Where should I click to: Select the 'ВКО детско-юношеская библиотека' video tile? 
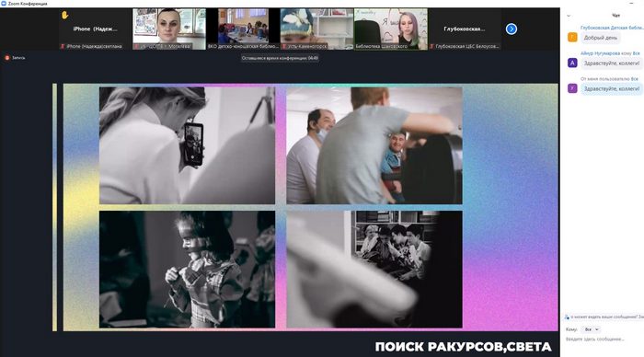coord(243,29)
